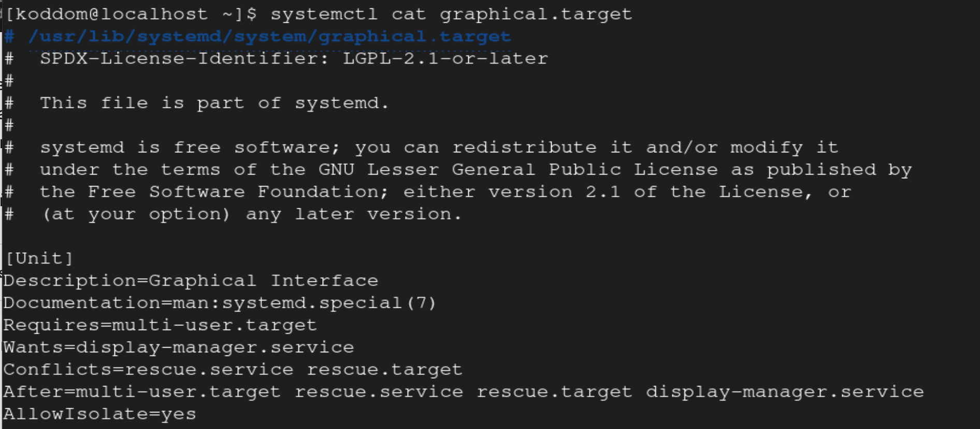Click the AllowIsolate=yes line

pos(99,414)
